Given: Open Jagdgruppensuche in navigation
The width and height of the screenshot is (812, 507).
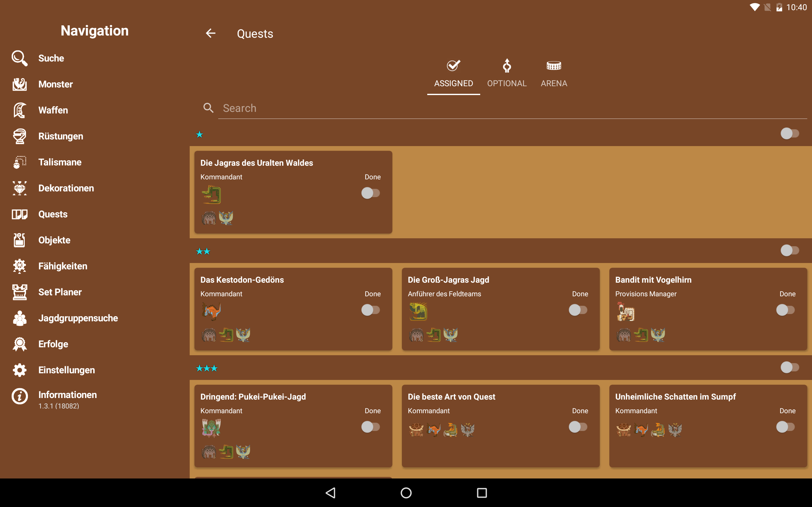Looking at the screenshot, I should pos(78,318).
